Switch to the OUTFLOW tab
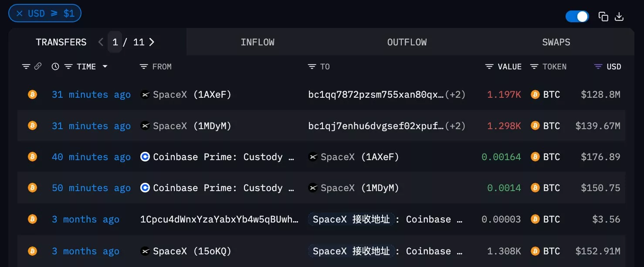 coord(407,42)
